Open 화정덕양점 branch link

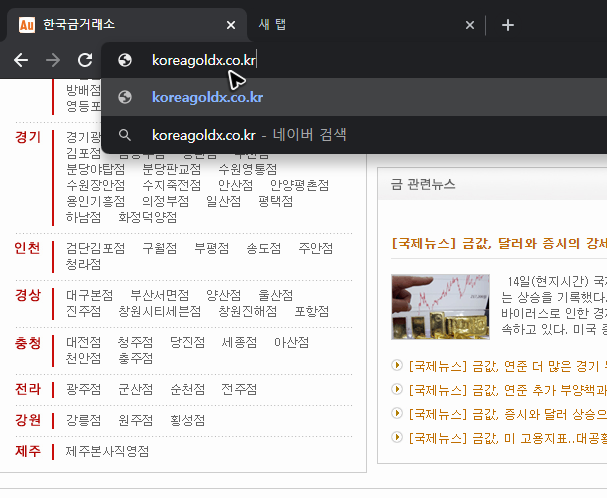point(147,217)
